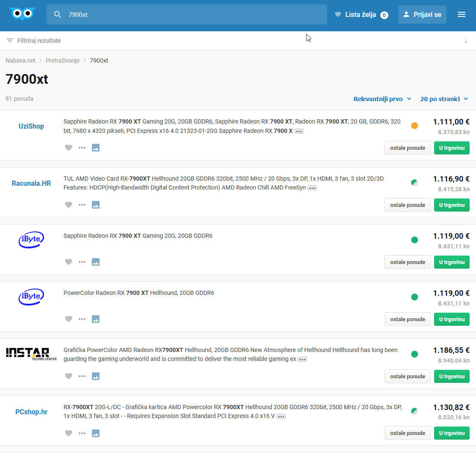Go to U trgovinu for UziShop offer
This screenshot has width=476, height=454.
point(452,148)
